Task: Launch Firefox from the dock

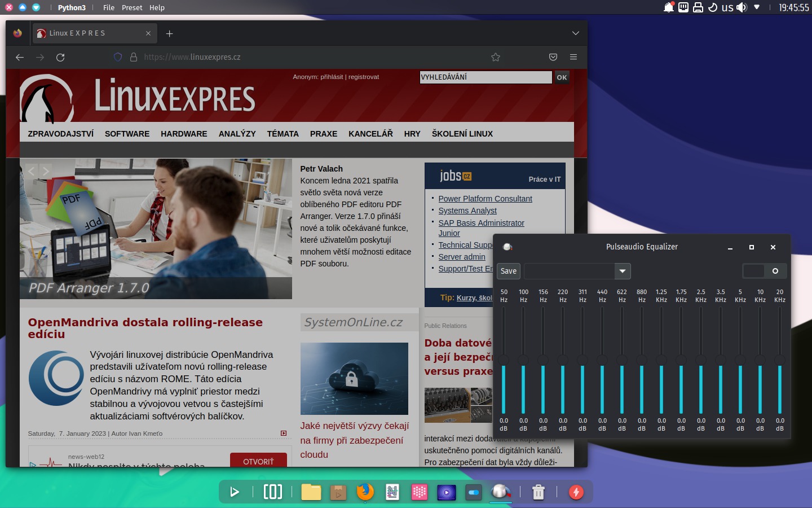Action: click(365, 492)
